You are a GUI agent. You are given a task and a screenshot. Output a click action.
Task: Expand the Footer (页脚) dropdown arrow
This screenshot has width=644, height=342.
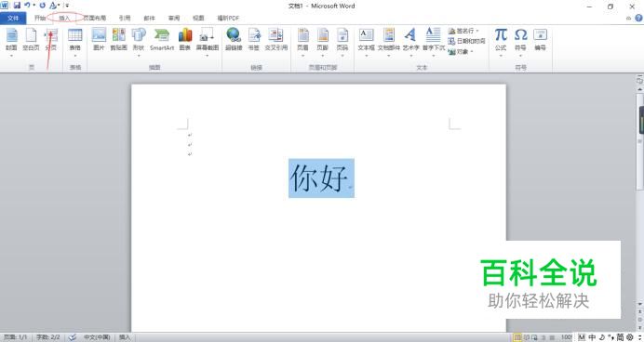322,56
